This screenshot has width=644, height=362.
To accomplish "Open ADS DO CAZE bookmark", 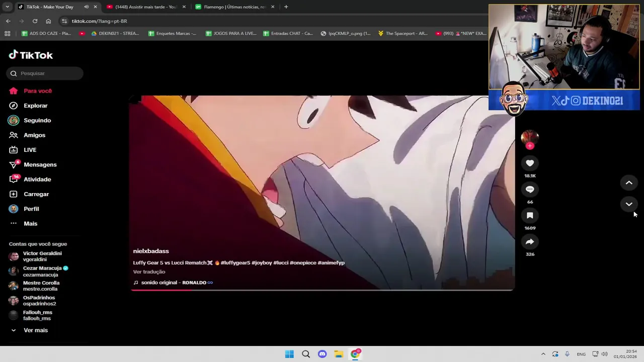I will coord(46,33).
